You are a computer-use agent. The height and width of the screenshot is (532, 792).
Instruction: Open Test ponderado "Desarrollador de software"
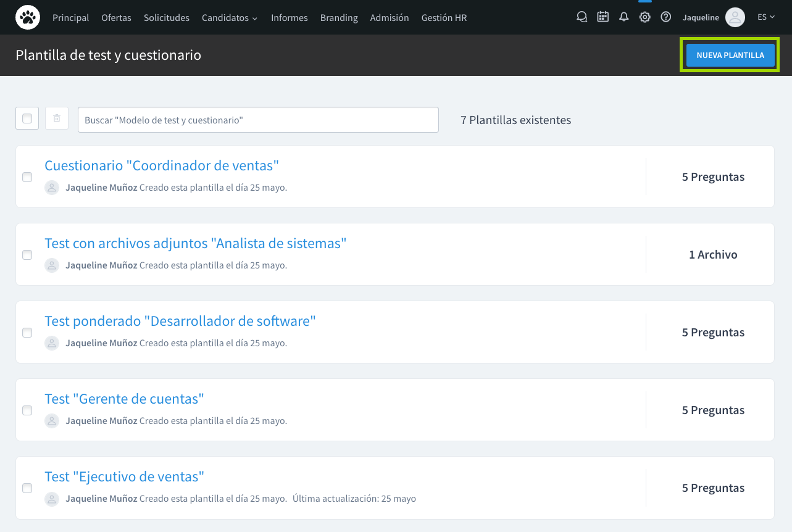[x=179, y=321]
